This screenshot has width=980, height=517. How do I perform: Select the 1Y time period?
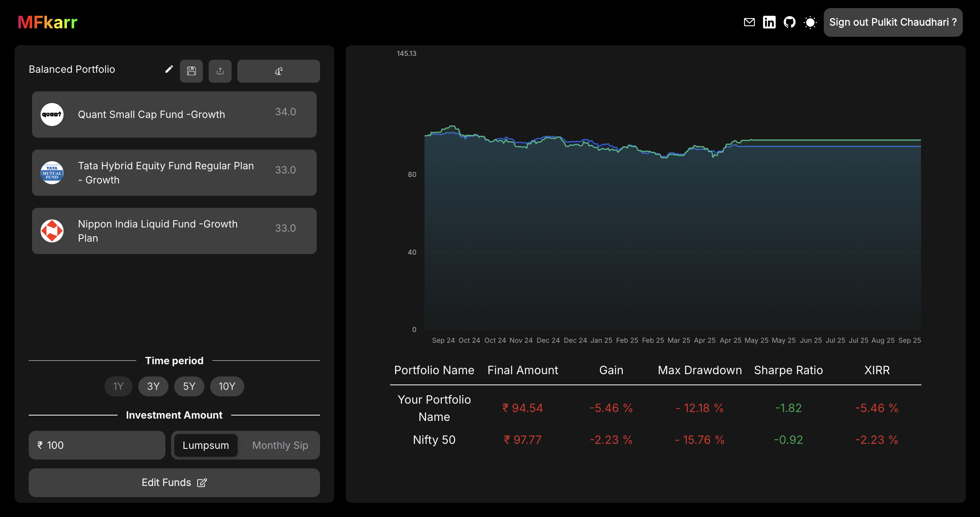click(x=118, y=386)
